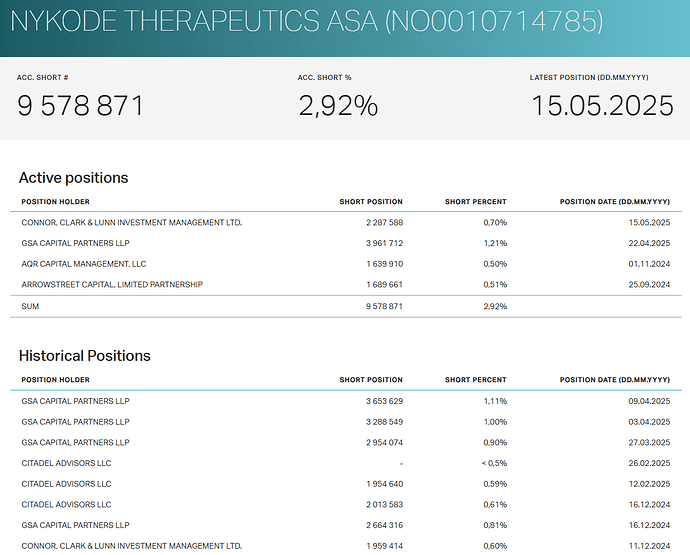Click the SUM row label
690x555 pixels.
(x=30, y=306)
